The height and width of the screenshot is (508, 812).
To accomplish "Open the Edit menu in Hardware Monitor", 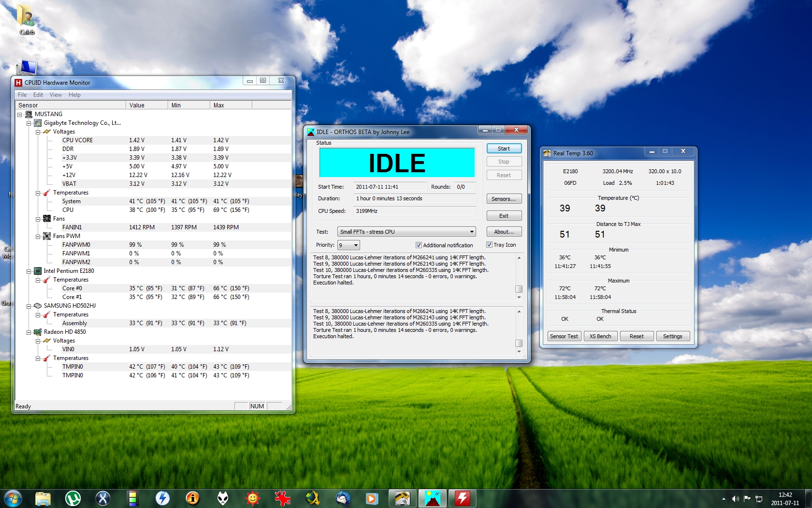I will [x=38, y=95].
